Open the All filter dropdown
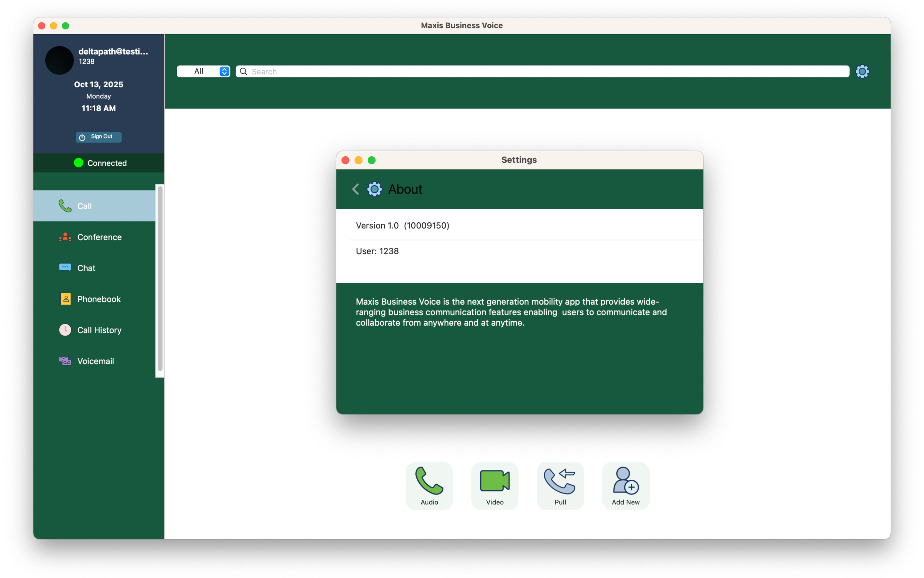Viewport: 924px width, 578px height. [203, 72]
